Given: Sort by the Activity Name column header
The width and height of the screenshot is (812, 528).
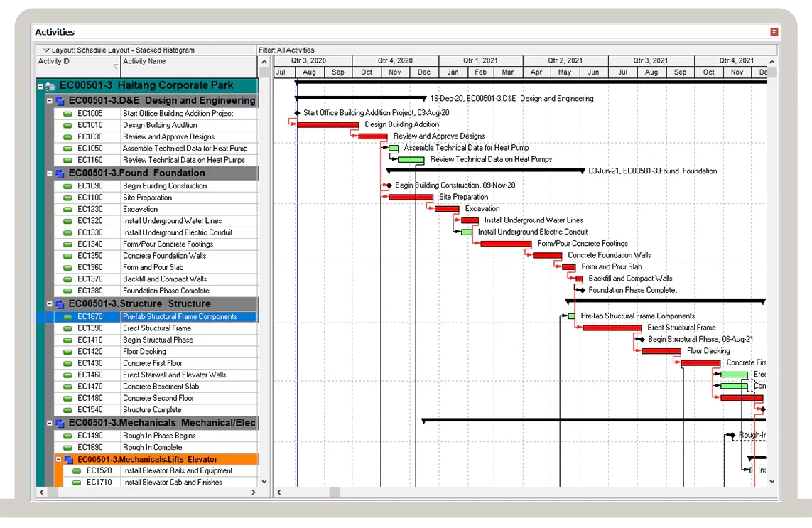Looking at the screenshot, I should (189, 67).
